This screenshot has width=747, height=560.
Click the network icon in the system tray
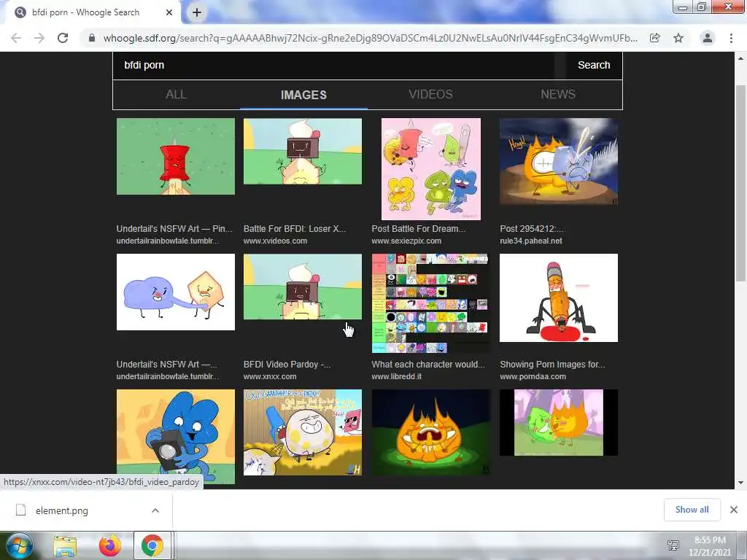pos(673,545)
